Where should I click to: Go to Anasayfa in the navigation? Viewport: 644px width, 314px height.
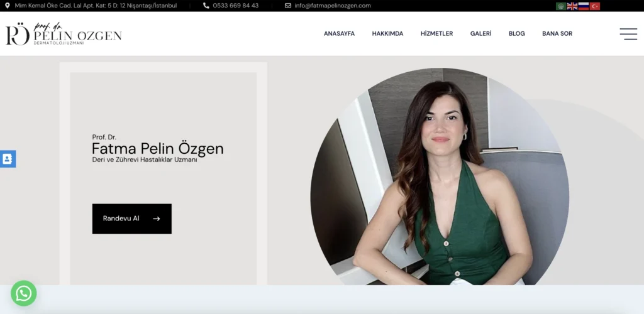tap(339, 34)
